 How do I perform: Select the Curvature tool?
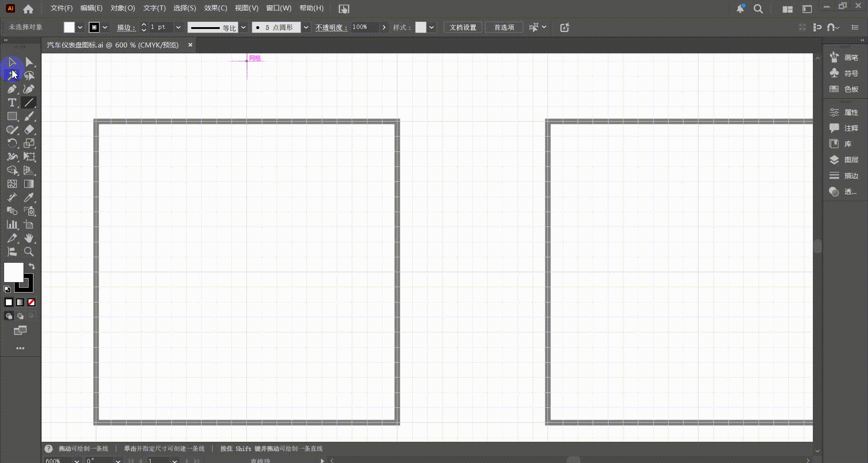tap(29, 89)
